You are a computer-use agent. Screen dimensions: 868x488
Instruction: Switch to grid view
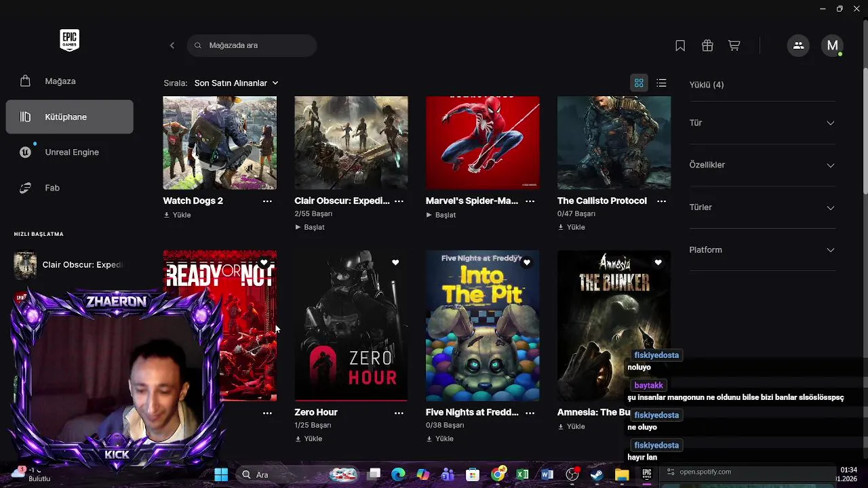[x=639, y=83]
